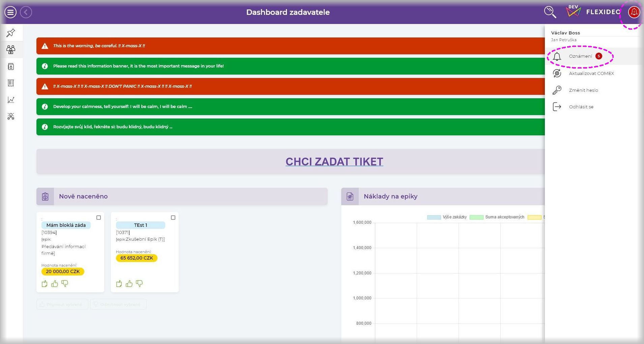Click thumbs-down on TEst 1 card

coord(139,284)
